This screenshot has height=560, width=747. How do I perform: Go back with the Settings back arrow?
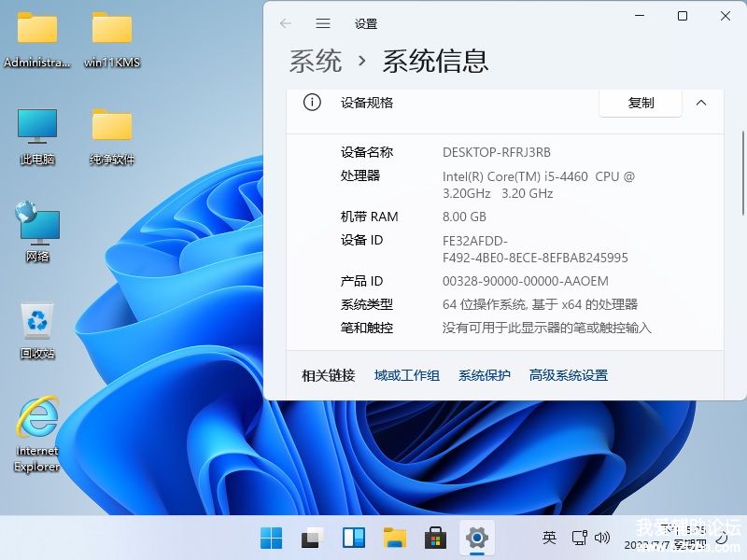286,23
